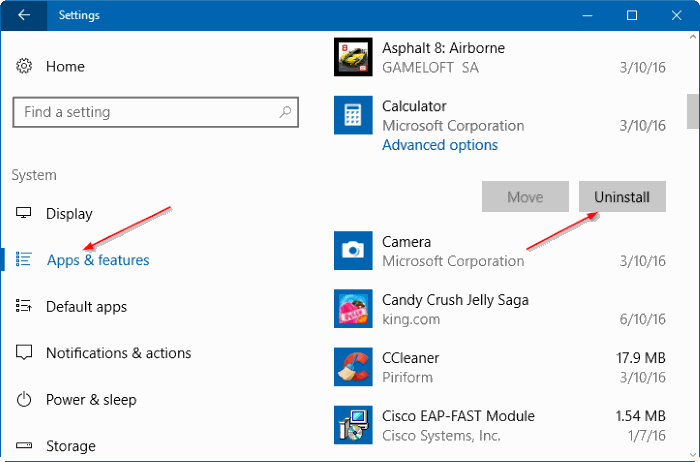Select the CCleaner app name
Viewport: 700px width, 462px height.
[411, 358]
